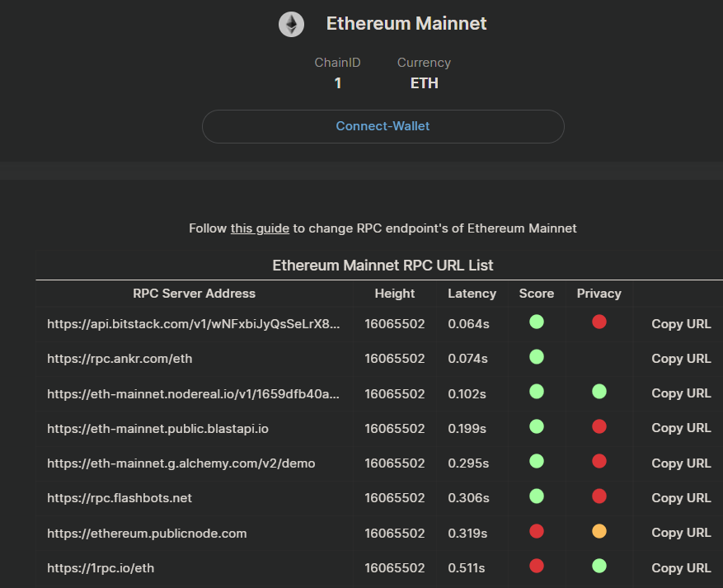Select the https://api.bitstack.com/v1 address
The image size is (723, 588).
[x=194, y=324]
